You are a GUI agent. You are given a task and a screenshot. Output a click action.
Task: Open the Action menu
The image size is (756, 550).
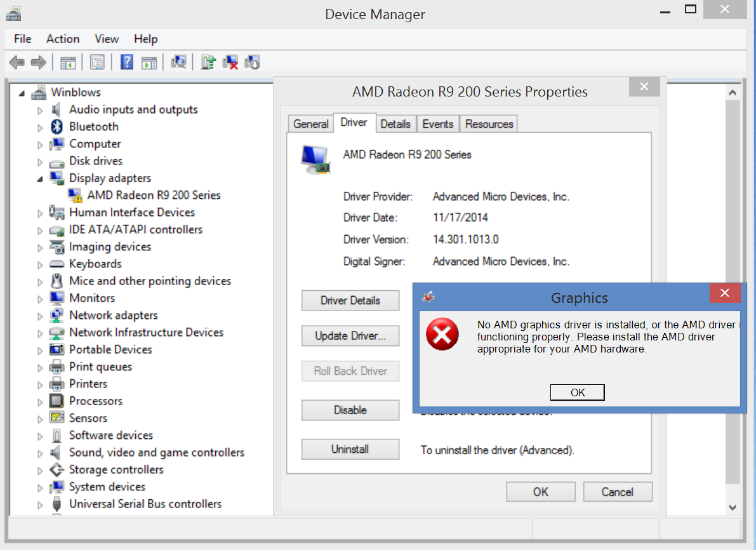pyautogui.click(x=63, y=39)
